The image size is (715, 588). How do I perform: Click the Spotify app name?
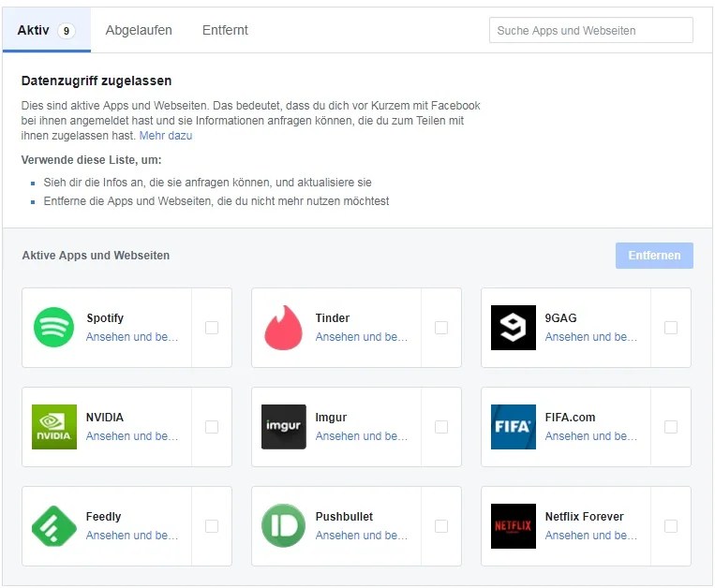[105, 318]
